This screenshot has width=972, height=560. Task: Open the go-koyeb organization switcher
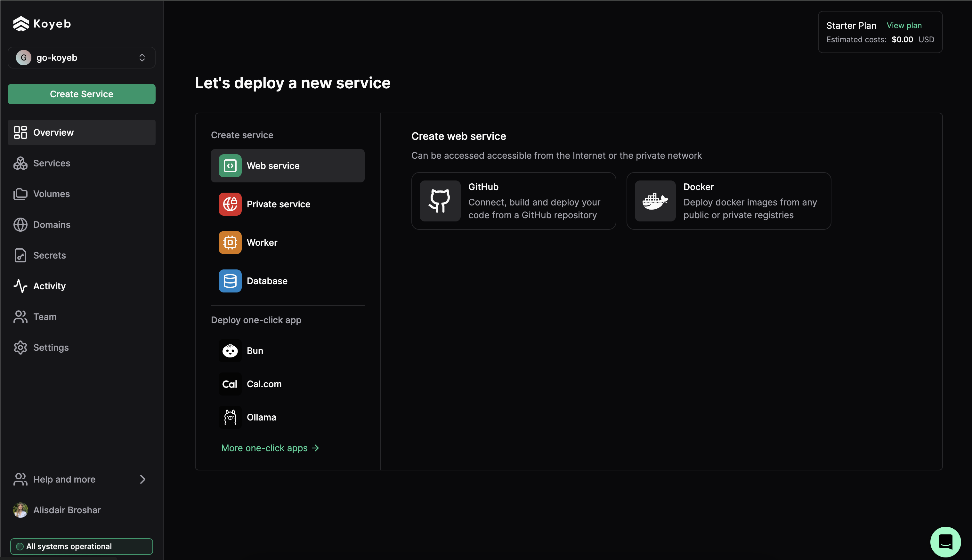(x=82, y=58)
